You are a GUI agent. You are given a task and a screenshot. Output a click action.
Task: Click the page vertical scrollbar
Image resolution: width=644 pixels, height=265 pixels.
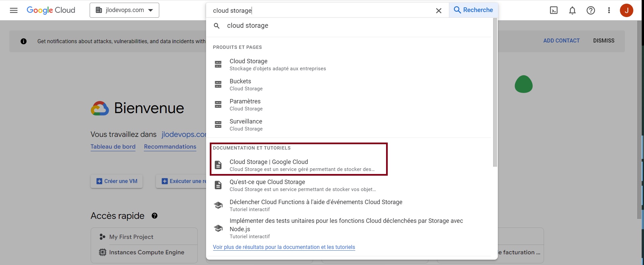coord(640,120)
